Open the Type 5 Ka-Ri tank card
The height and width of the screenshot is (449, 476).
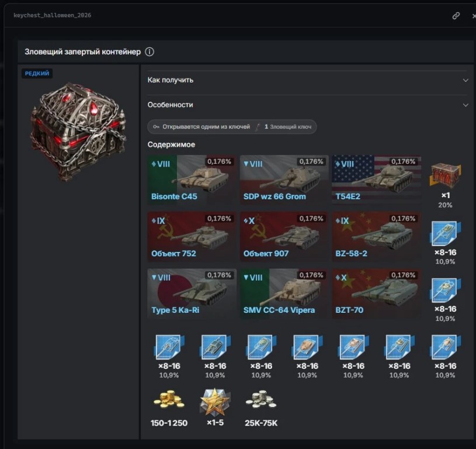192,293
